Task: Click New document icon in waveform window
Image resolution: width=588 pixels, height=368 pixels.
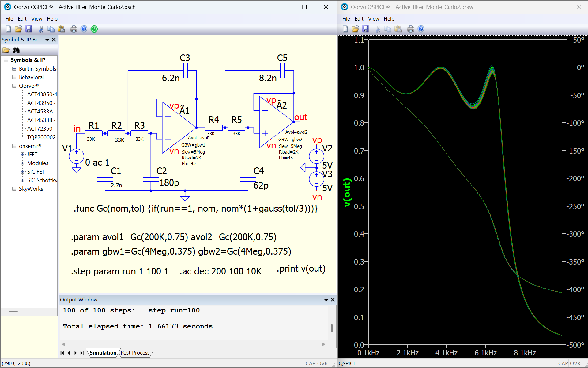Action: pos(345,29)
